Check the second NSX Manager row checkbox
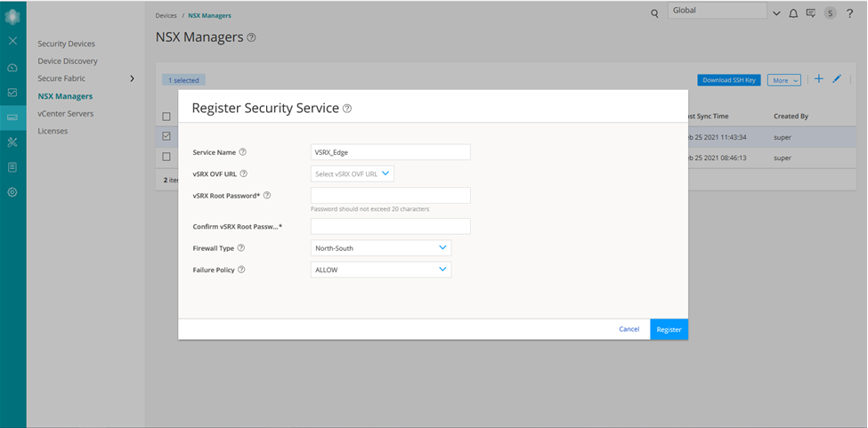This screenshot has height=428, width=868. pos(166,157)
